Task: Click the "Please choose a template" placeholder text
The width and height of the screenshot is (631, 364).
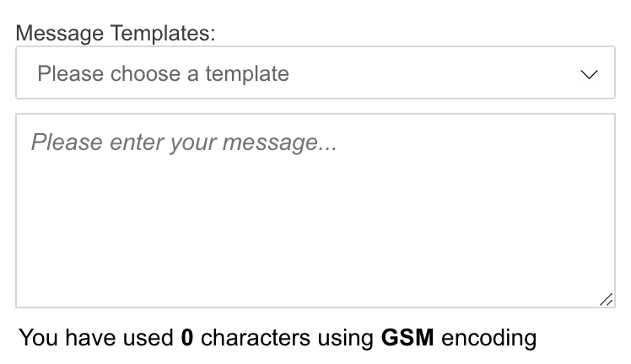Action: [163, 73]
